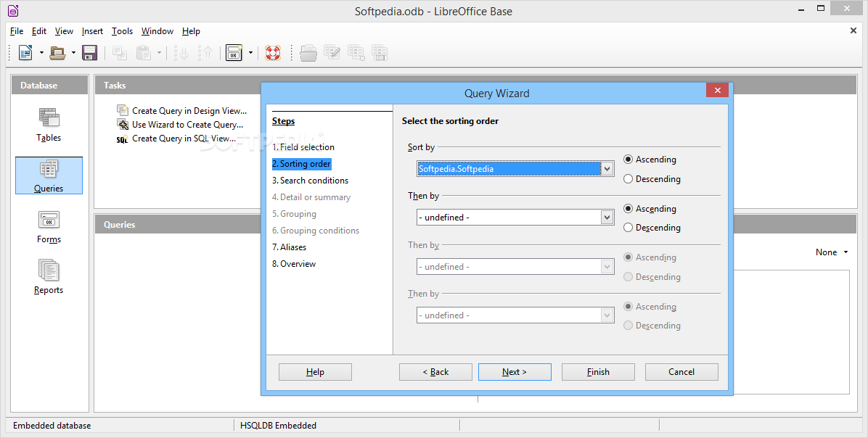Click the New document toolbar icon
The width and height of the screenshot is (868, 438).
pyautogui.click(x=25, y=53)
